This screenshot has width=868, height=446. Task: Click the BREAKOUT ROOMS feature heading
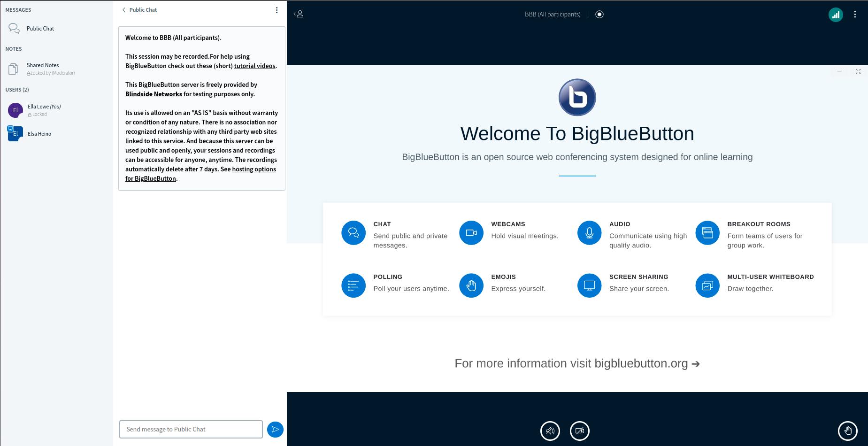[x=759, y=224]
